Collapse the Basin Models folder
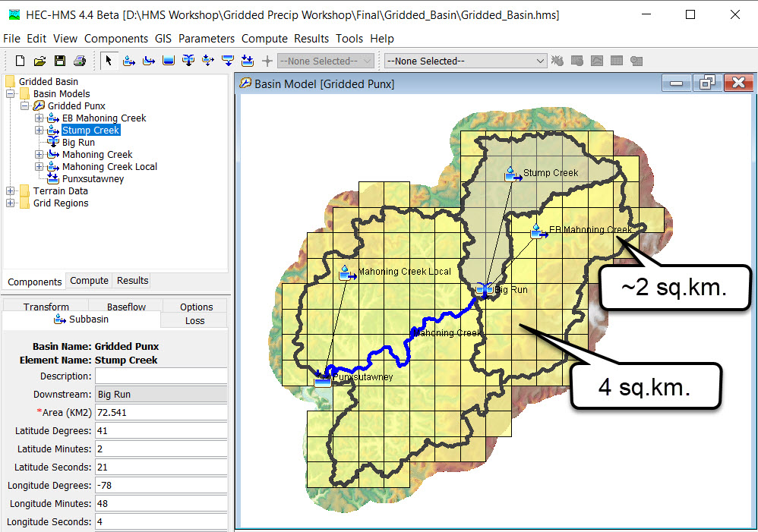Screen dimensions: 758x532 point(10,94)
